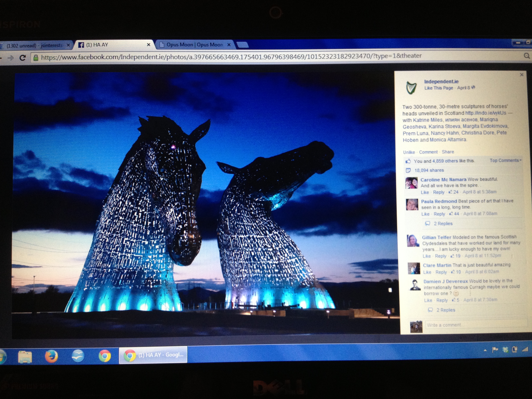
Task: Open tagged profile Katrine Miles
Action: (428, 120)
